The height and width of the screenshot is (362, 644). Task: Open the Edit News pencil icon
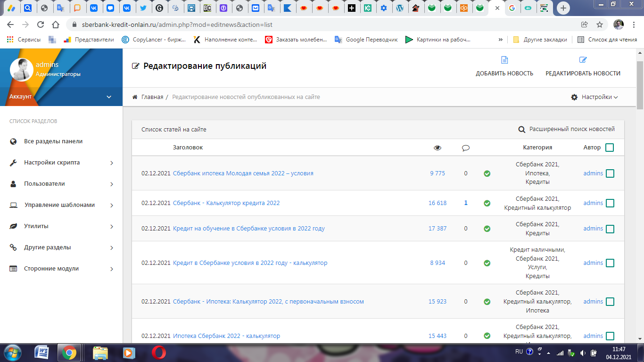pos(583,60)
